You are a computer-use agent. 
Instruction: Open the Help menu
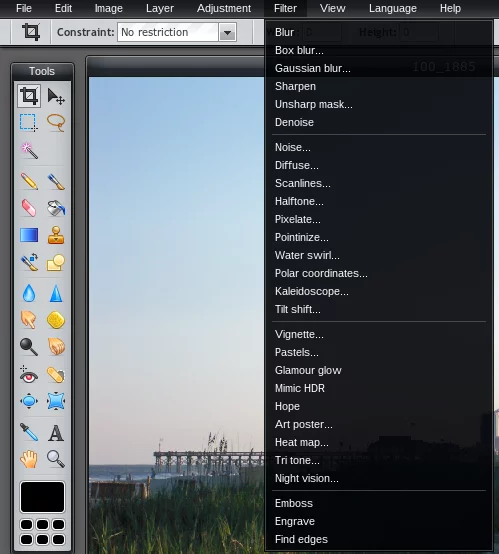coord(450,8)
